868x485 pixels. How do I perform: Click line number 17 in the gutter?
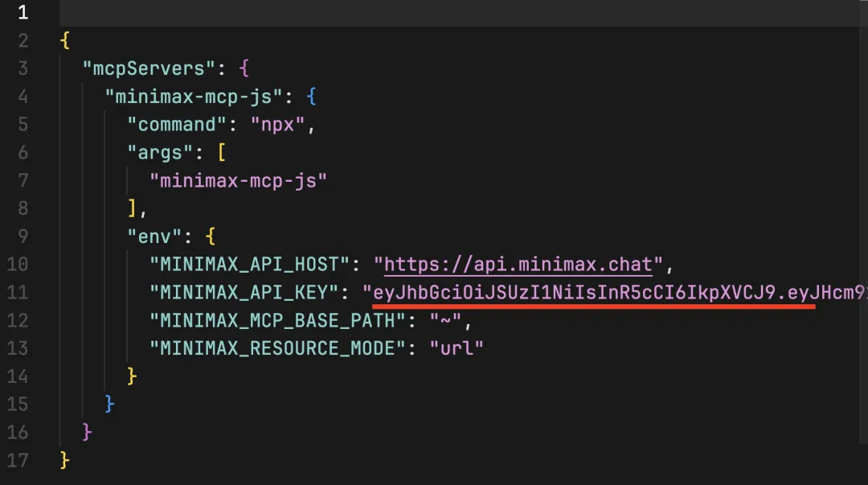click(17, 460)
